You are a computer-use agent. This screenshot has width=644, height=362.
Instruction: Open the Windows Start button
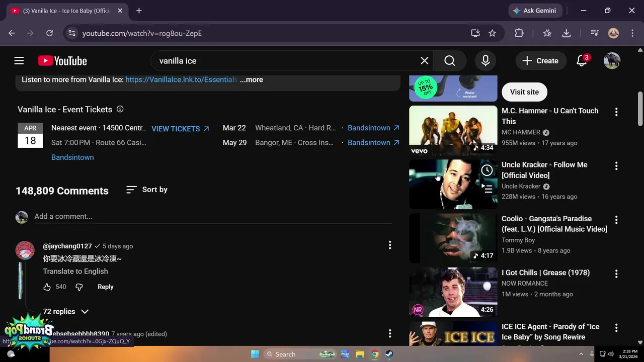point(255,354)
